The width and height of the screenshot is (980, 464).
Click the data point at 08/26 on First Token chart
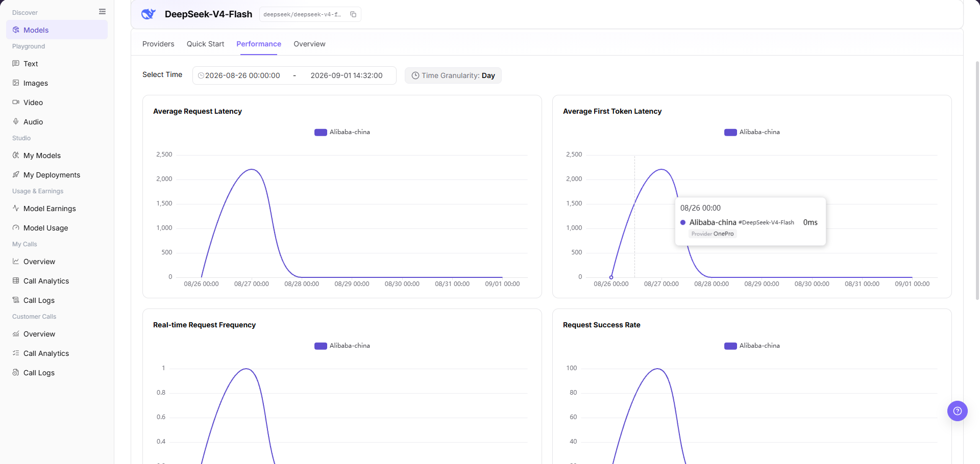(611, 277)
